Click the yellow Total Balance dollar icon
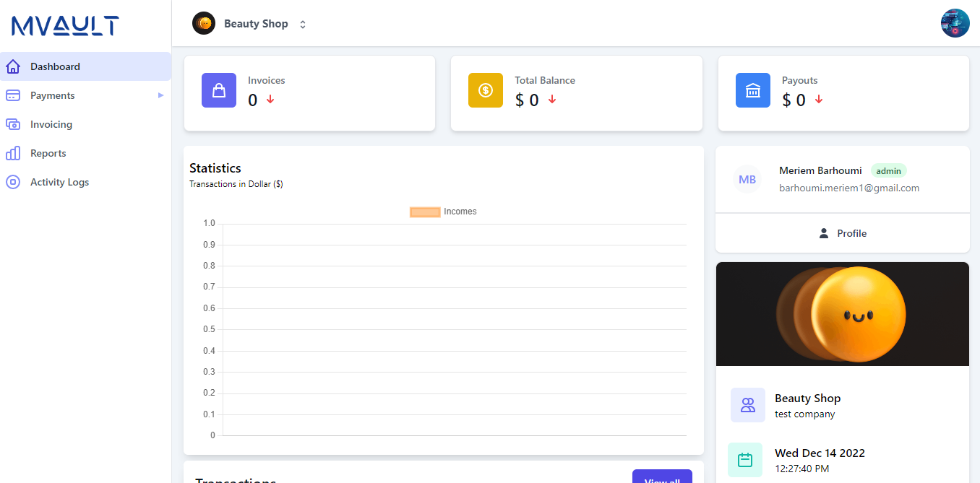Image resolution: width=980 pixels, height=483 pixels. 486,90
